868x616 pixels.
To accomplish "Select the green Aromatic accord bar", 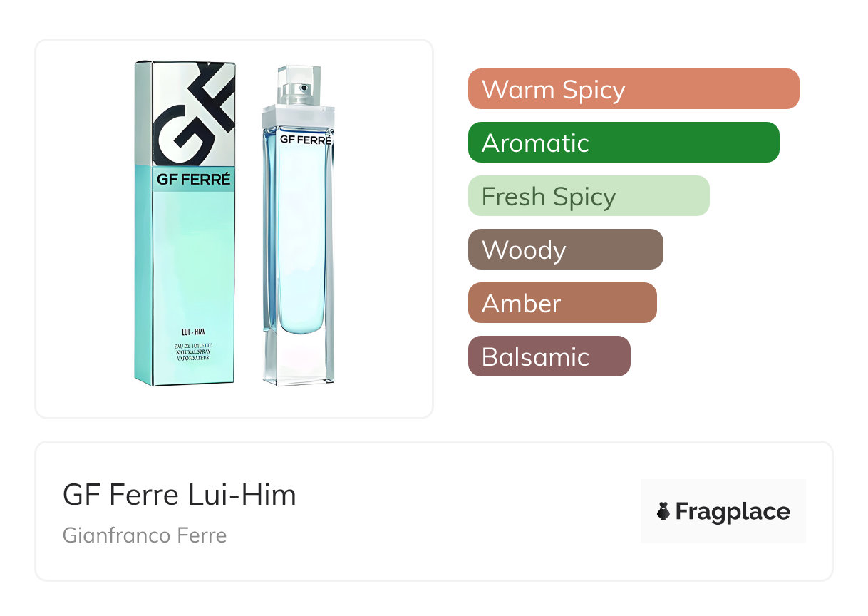I will click(x=623, y=143).
